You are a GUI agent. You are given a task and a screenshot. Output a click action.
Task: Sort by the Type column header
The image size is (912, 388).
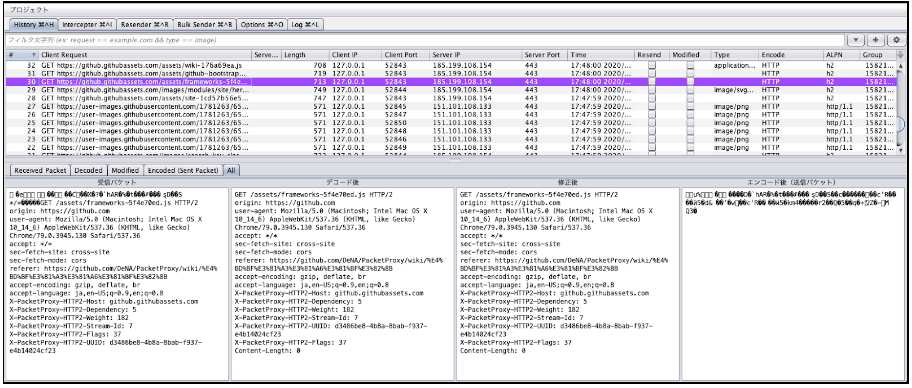[735, 55]
